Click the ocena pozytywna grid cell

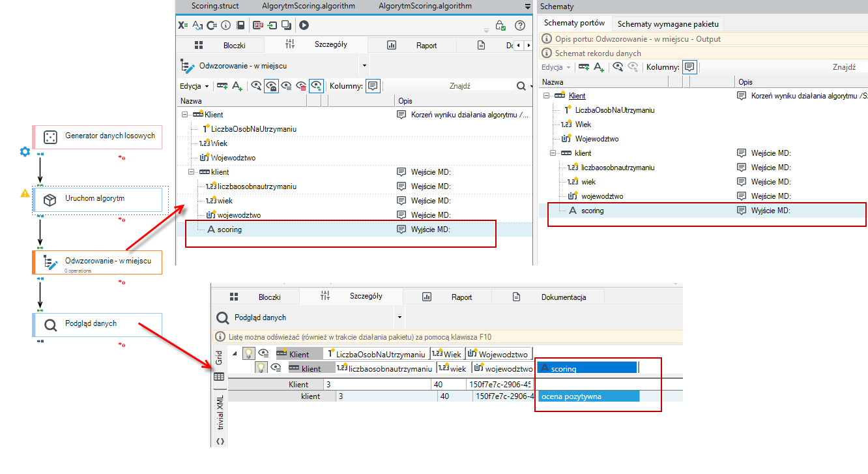588,396
